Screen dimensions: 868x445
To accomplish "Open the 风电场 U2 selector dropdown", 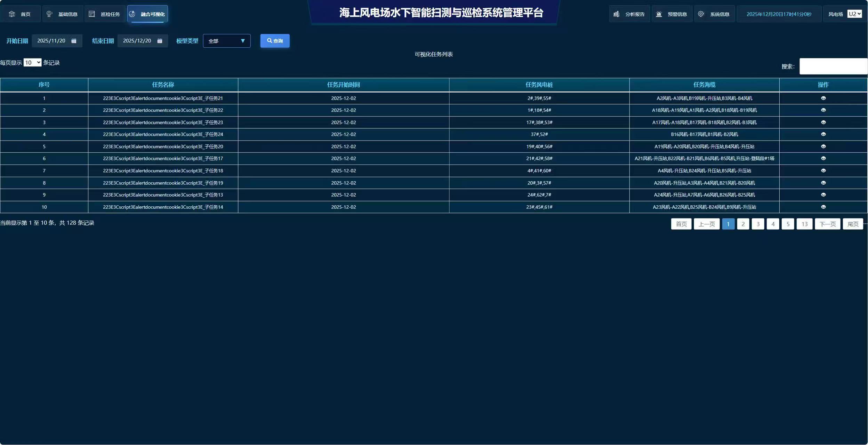I will (854, 14).
